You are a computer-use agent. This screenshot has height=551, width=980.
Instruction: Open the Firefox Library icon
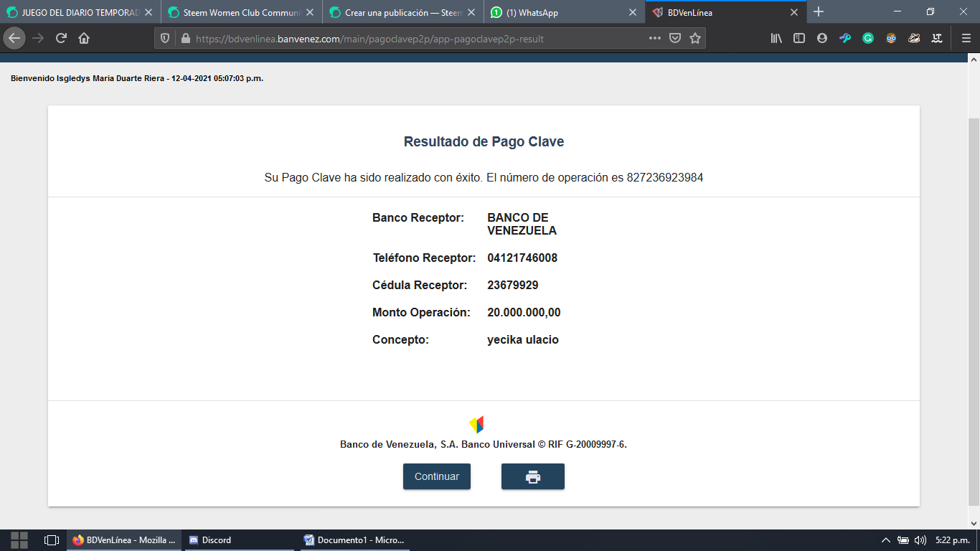(776, 39)
